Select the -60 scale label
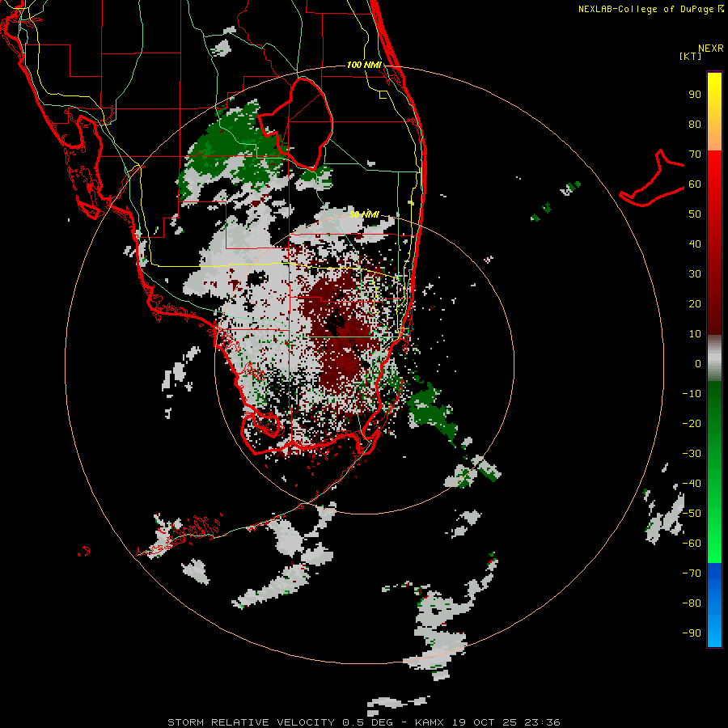This screenshot has width=728, height=728. pyautogui.click(x=692, y=544)
